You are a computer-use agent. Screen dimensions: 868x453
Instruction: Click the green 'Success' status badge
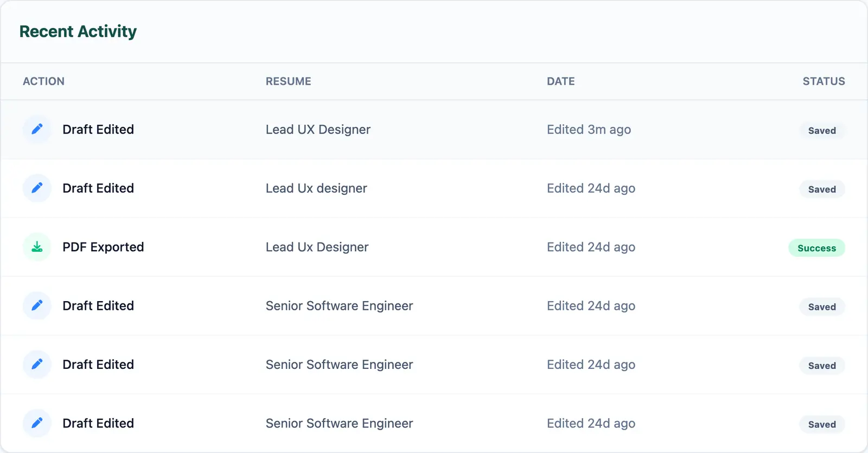[x=816, y=248]
